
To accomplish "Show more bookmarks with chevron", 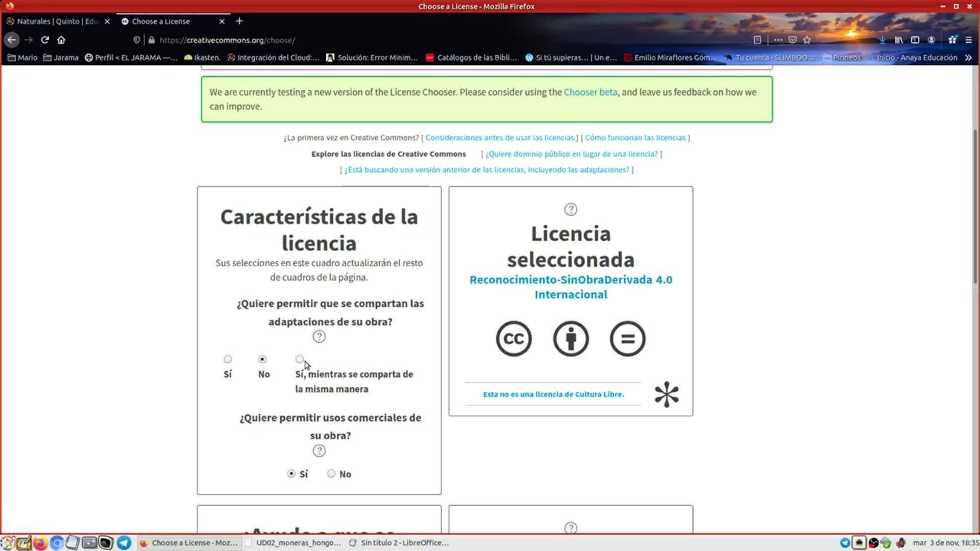I will click(968, 58).
